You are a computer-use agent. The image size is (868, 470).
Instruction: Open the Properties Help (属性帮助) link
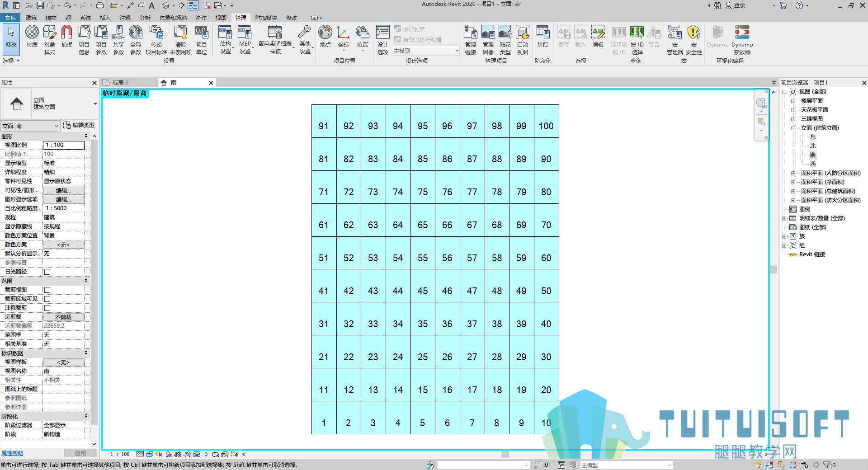(12, 453)
